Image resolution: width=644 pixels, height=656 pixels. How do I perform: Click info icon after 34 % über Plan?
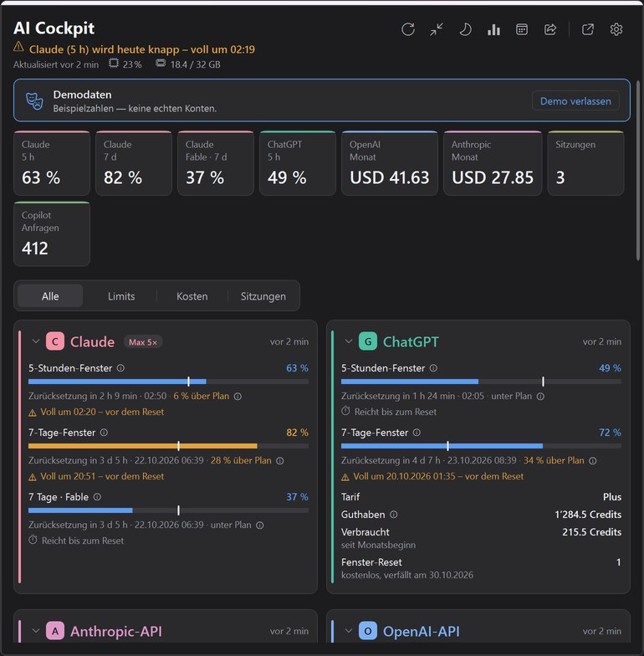point(592,460)
